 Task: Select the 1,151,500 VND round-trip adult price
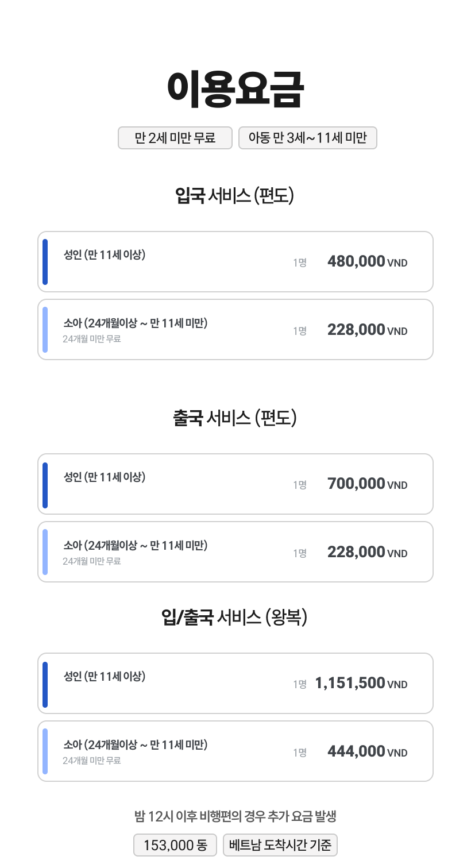(361, 684)
